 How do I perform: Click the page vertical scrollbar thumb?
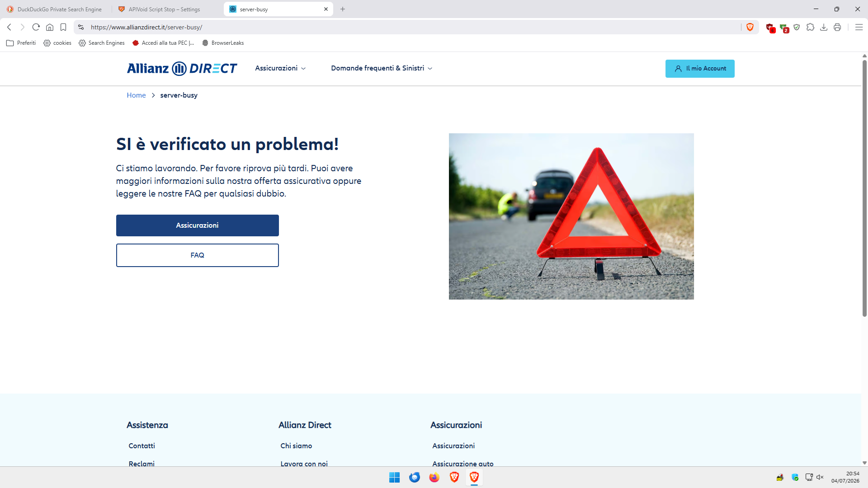[x=864, y=188]
